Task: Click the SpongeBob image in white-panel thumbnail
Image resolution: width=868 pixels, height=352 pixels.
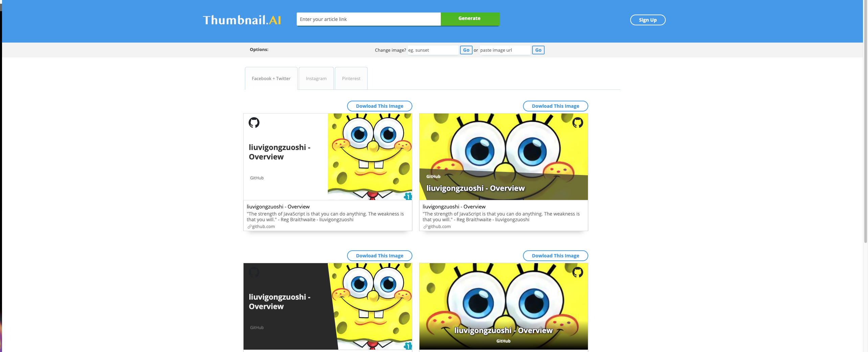Action: point(370,157)
